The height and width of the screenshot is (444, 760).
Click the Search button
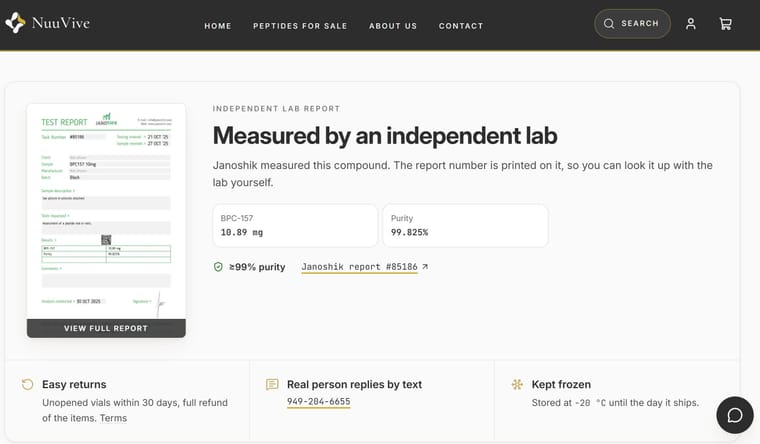coord(633,23)
